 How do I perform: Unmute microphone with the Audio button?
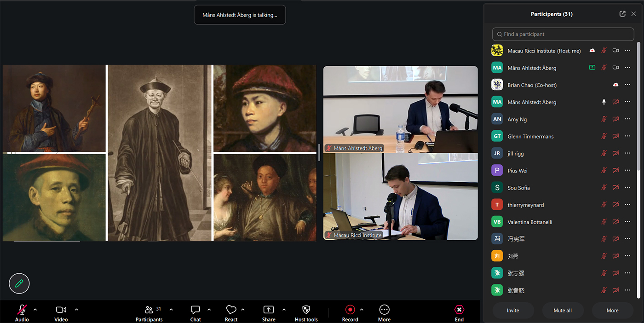[22, 313]
